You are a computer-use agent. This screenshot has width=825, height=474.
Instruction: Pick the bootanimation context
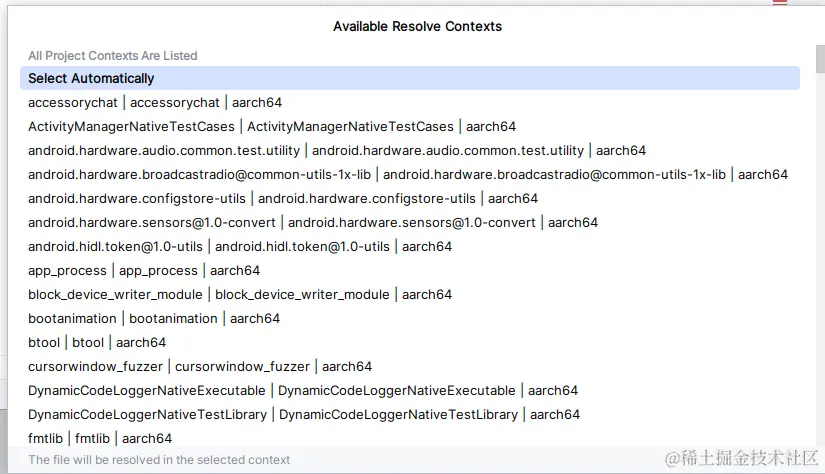(x=154, y=318)
